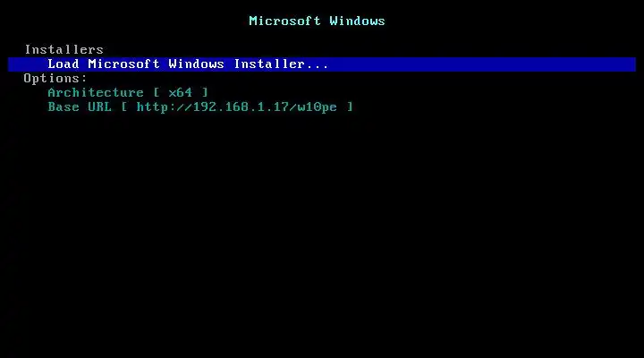Open the Architecture option

pos(128,92)
